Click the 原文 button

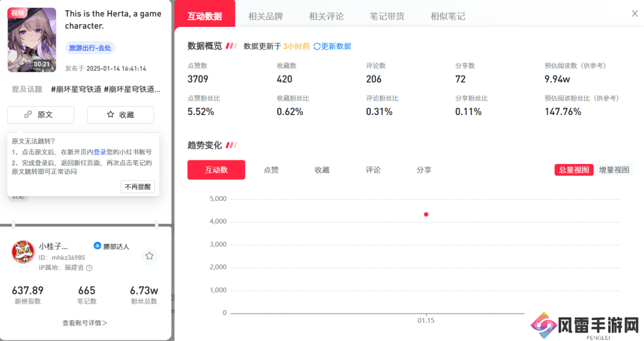[x=41, y=114]
